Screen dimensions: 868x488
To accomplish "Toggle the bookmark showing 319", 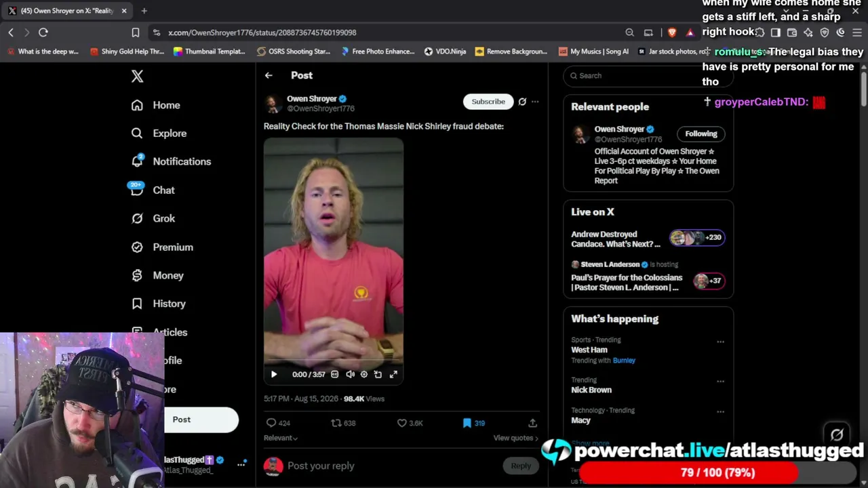I will pos(473,423).
